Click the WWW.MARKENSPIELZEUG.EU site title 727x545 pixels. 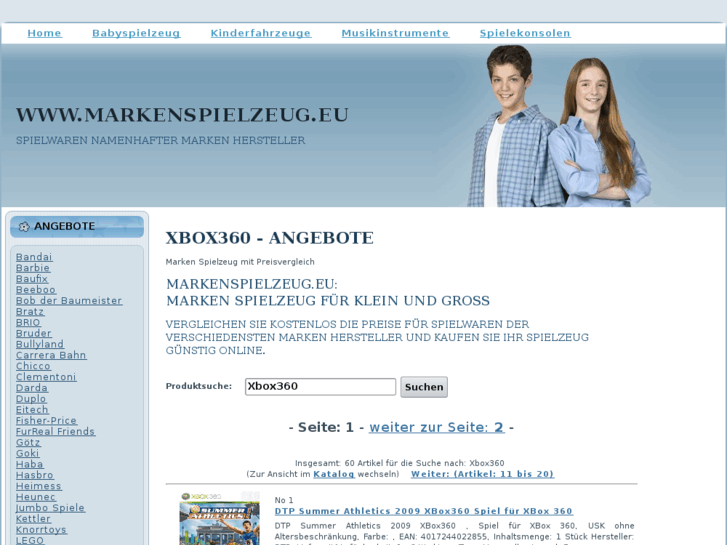pyautogui.click(x=182, y=115)
